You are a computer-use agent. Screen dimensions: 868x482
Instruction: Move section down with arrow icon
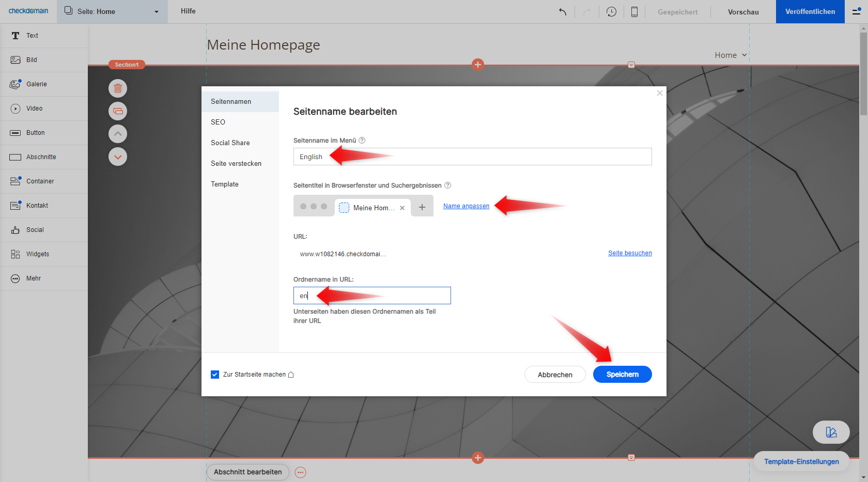point(118,157)
